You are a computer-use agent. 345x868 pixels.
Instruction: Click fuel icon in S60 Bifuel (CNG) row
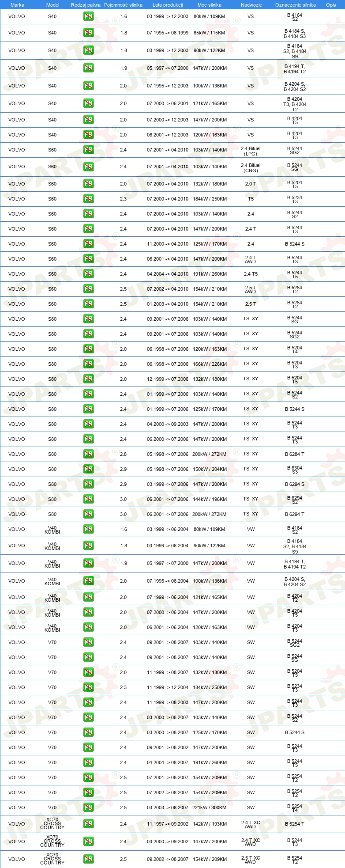click(x=88, y=167)
